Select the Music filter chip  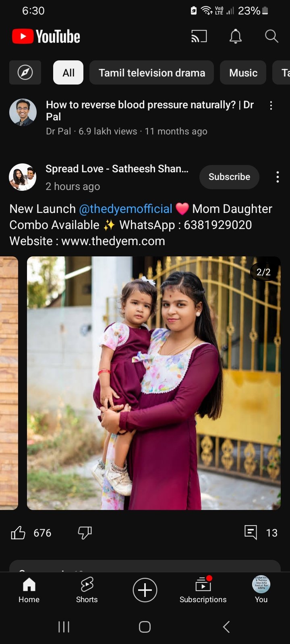(243, 72)
